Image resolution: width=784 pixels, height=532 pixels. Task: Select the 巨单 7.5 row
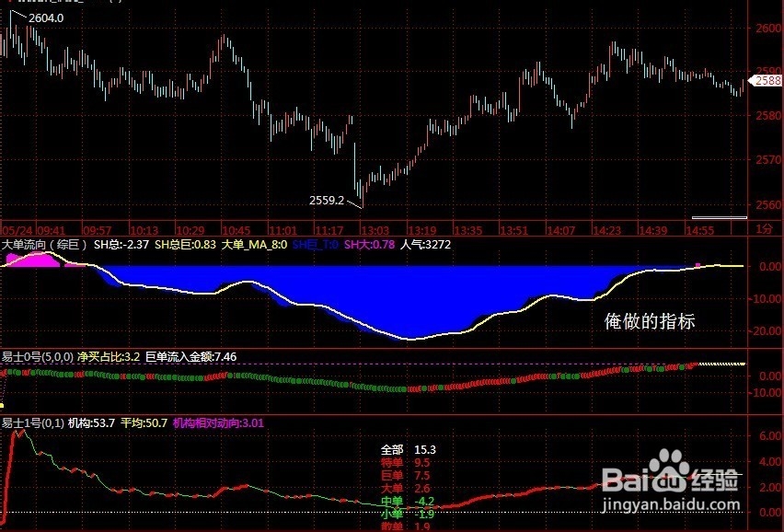pos(406,476)
